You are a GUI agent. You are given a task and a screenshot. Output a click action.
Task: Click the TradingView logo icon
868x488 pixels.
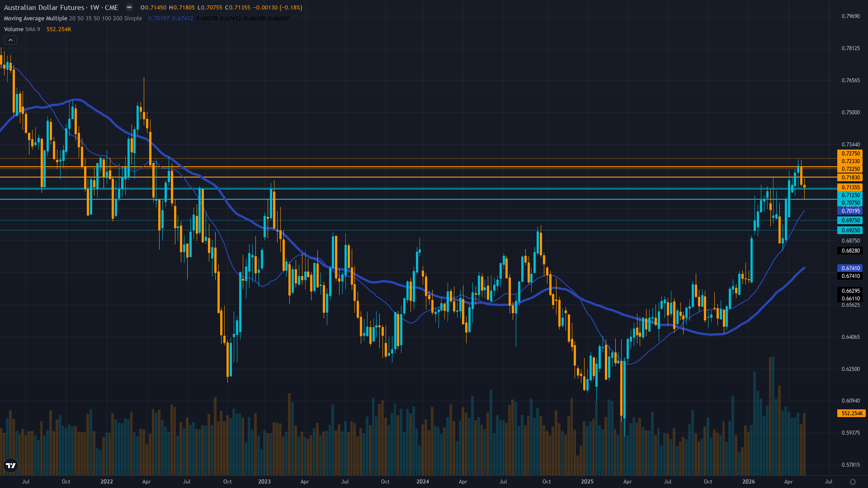click(x=10, y=465)
